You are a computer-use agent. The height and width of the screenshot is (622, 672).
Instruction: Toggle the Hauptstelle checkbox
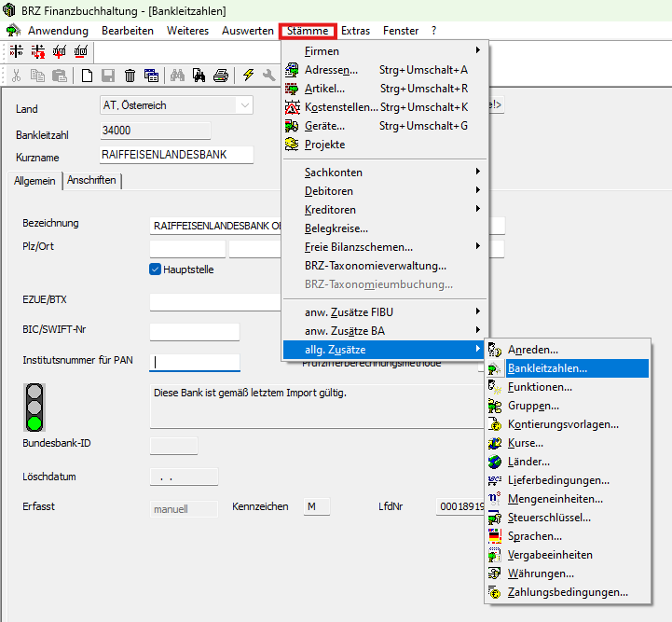[x=155, y=270]
